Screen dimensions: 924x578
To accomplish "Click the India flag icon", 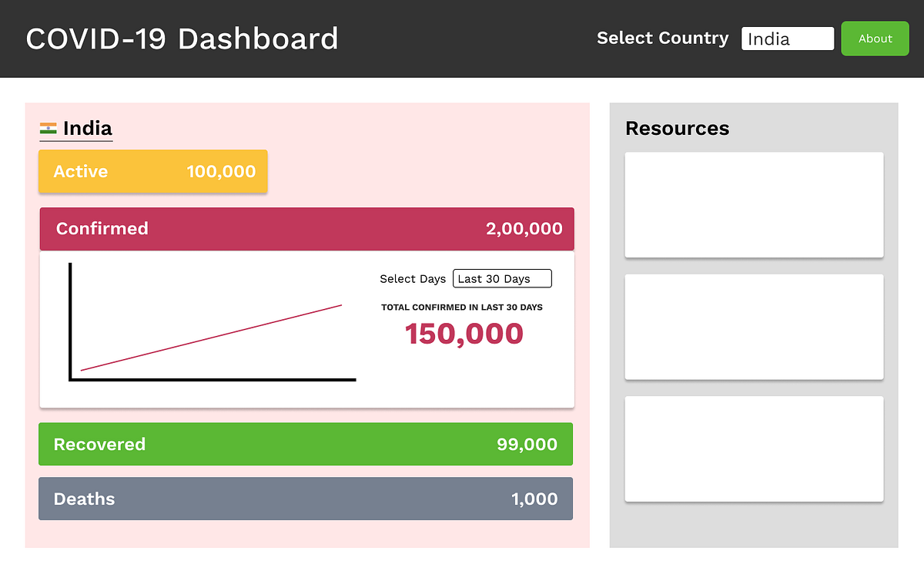I will coord(48,129).
